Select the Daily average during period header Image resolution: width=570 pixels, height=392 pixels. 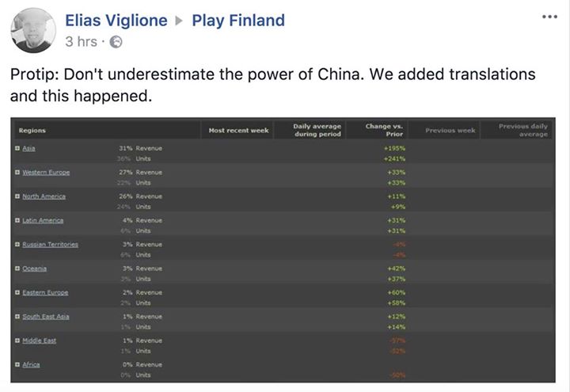(x=317, y=130)
